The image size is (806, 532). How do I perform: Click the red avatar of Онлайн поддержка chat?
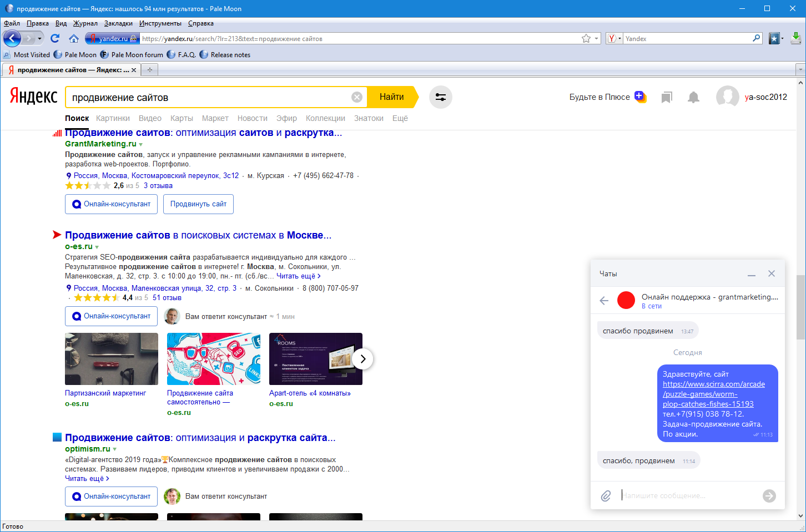(x=626, y=300)
